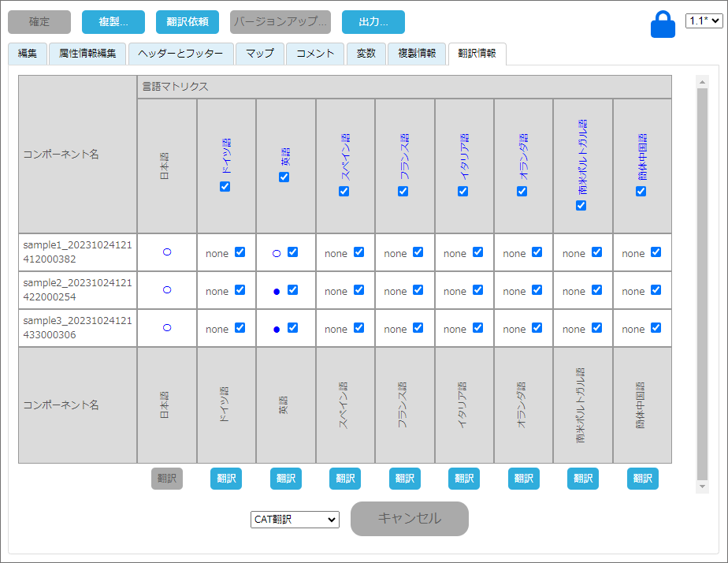Click the キャンセル button
The width and height of the screenshot is (728, 563).
coord(410,518)
